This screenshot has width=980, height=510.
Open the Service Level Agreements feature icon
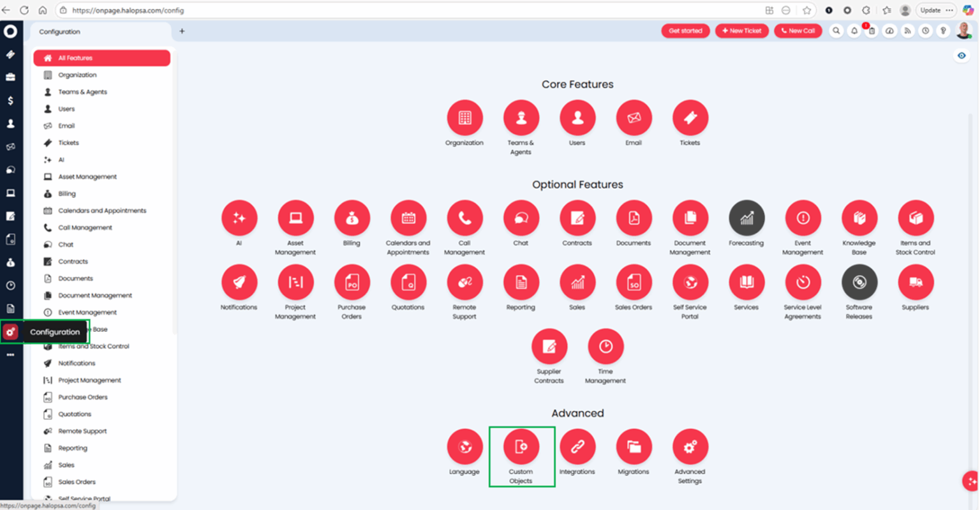(803, 281)
